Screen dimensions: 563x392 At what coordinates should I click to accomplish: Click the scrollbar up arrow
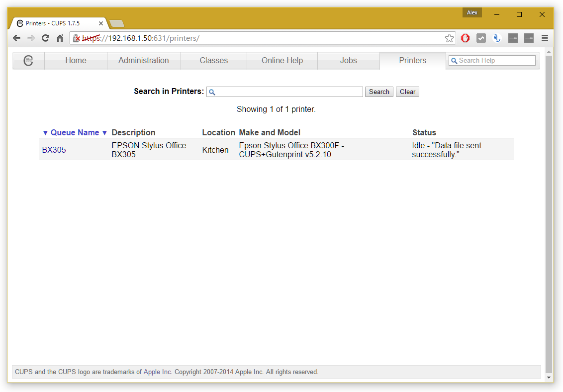click(x=549, y=52)
